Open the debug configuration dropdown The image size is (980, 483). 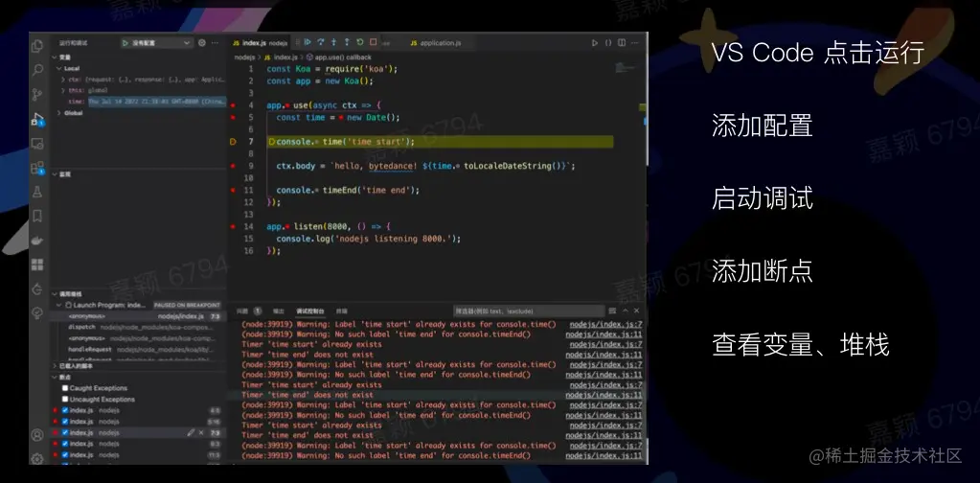coord(156,43)
